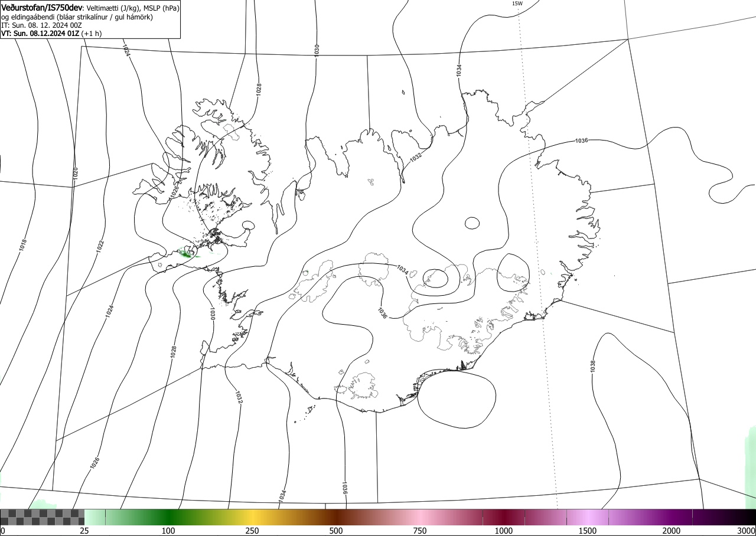Click the brown colorbar segment at 500

coord(336,517)
